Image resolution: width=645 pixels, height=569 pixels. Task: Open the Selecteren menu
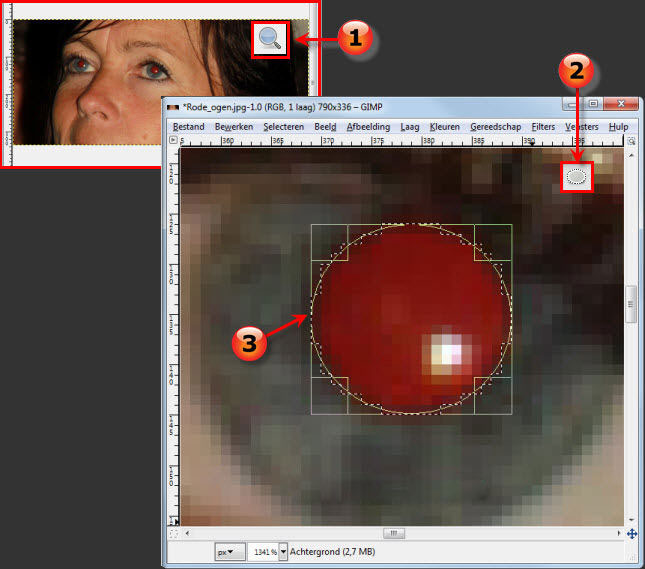[283, 127]
